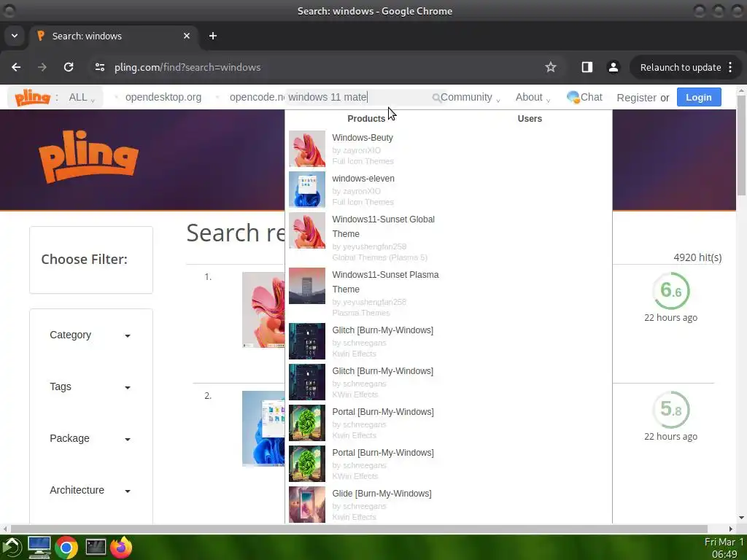Open Windows11-Sunset Global Theme thumbnail
Image resolution: width=747 pixels, height=560 pixels.
(307, 230)
